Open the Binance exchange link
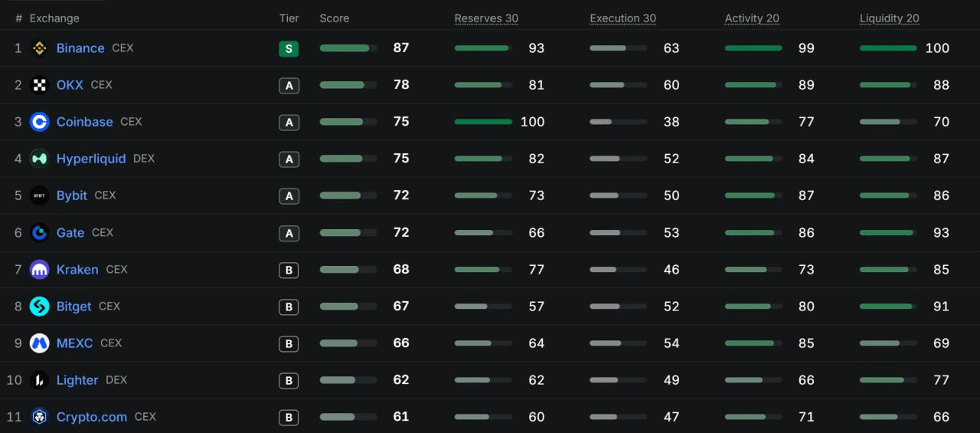 pos(80,48)
